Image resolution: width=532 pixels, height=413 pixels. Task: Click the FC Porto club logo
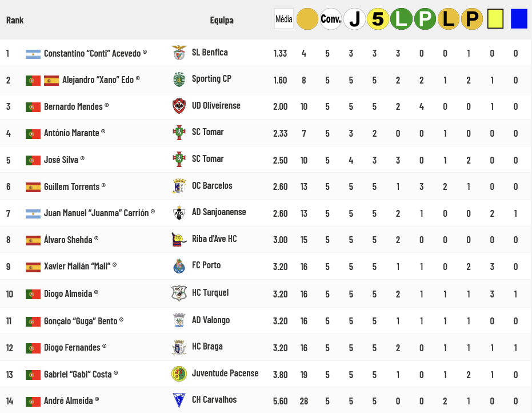tap(179, 266)
